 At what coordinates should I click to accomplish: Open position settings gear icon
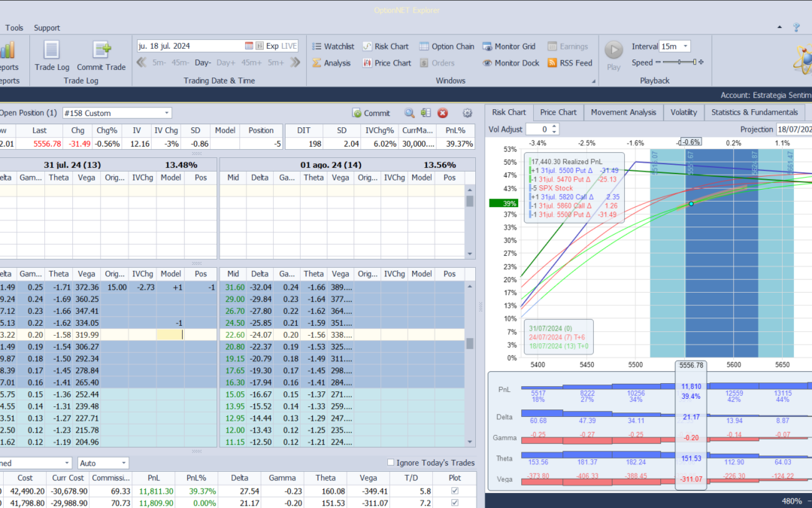[x=467, y=113]
